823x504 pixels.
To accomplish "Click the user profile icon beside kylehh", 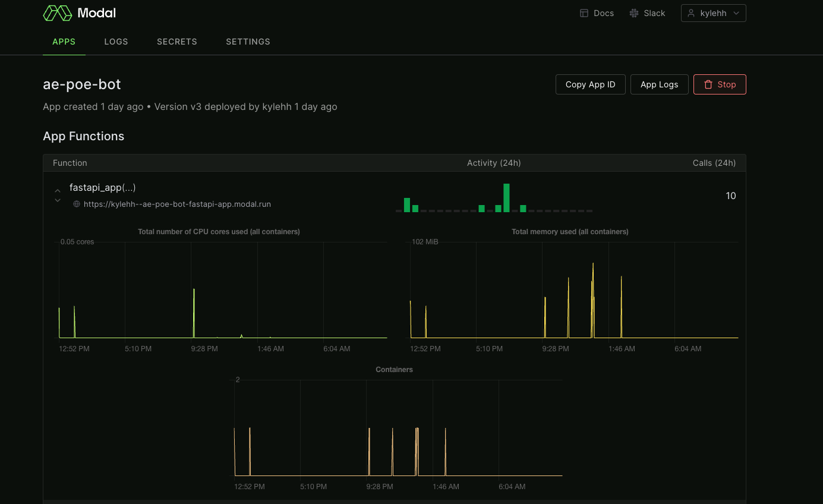I will 691,13.
